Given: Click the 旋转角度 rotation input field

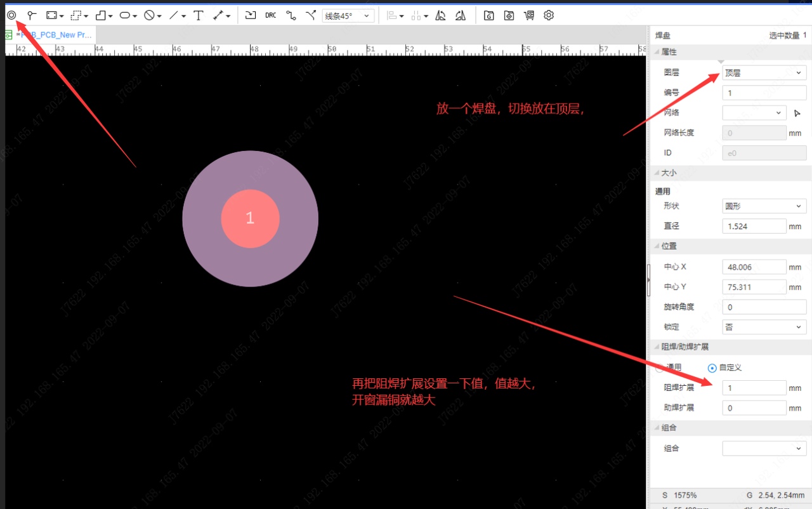Looking at the screenshot, I should tap(764, 307).
